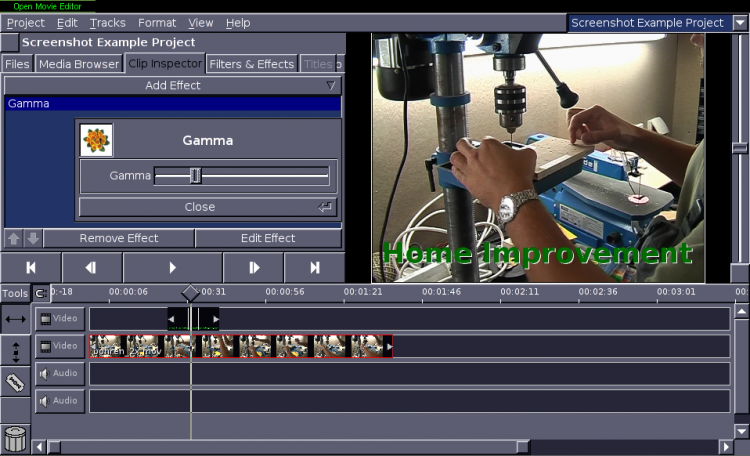Click ruler at 00:02:36 timestamp
Screen dimensions: 750x456
(x=598, y=291)
